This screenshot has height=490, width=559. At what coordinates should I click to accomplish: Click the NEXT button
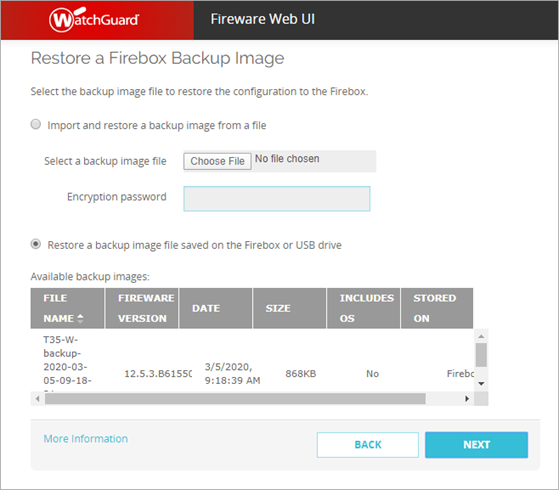[x=476, y=445]
